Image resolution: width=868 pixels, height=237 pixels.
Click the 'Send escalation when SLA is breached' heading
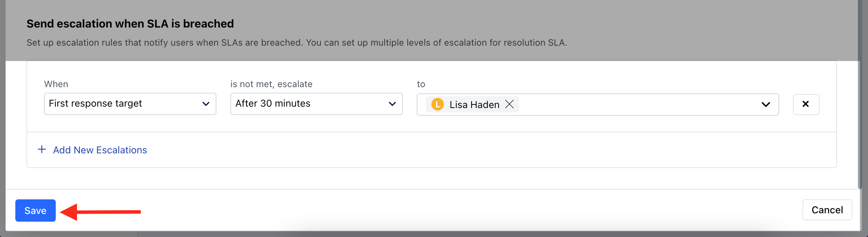point(130,24)
